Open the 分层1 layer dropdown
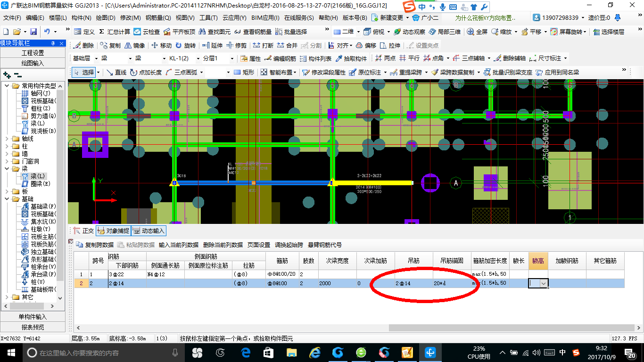The image size is (644, 362). point(231,58)
